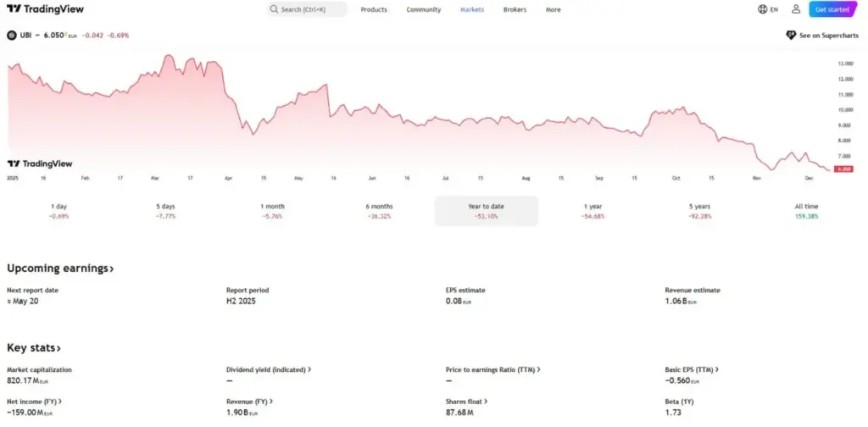The width and height of the screenshot is (868, 427).
Task: Open the user profile icon
Action: [796, 8]
